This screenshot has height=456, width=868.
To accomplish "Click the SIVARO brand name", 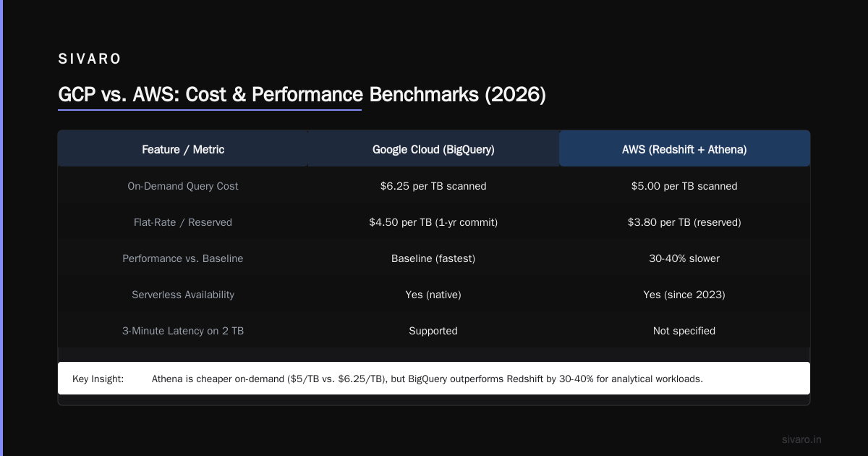I will (90, 59).
